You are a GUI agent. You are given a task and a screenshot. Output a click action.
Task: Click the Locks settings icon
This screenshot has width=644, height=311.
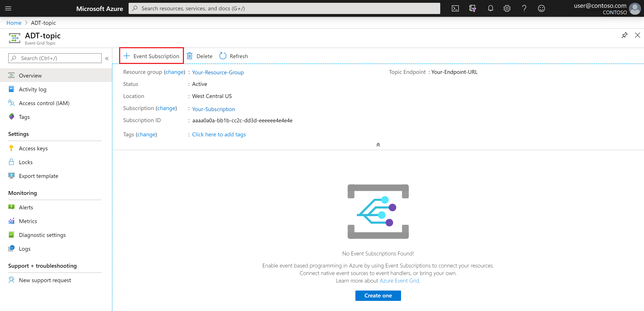pos(11,162)
